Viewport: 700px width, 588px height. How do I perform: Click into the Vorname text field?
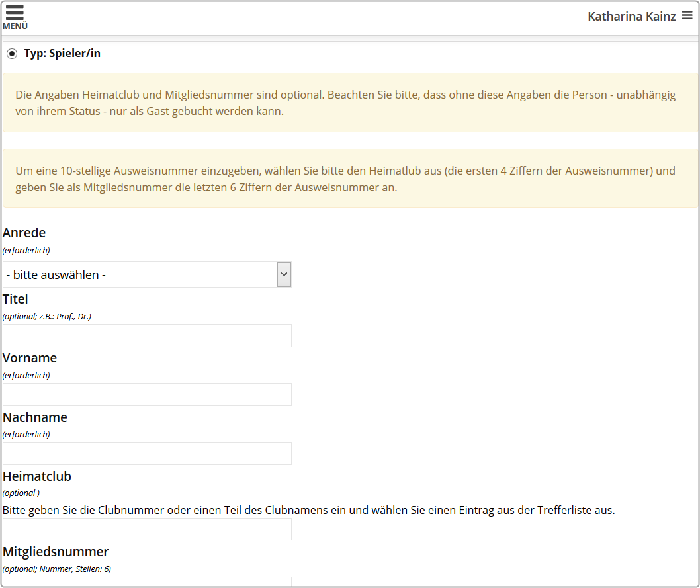pyautogui.click(x=147, y=394)
